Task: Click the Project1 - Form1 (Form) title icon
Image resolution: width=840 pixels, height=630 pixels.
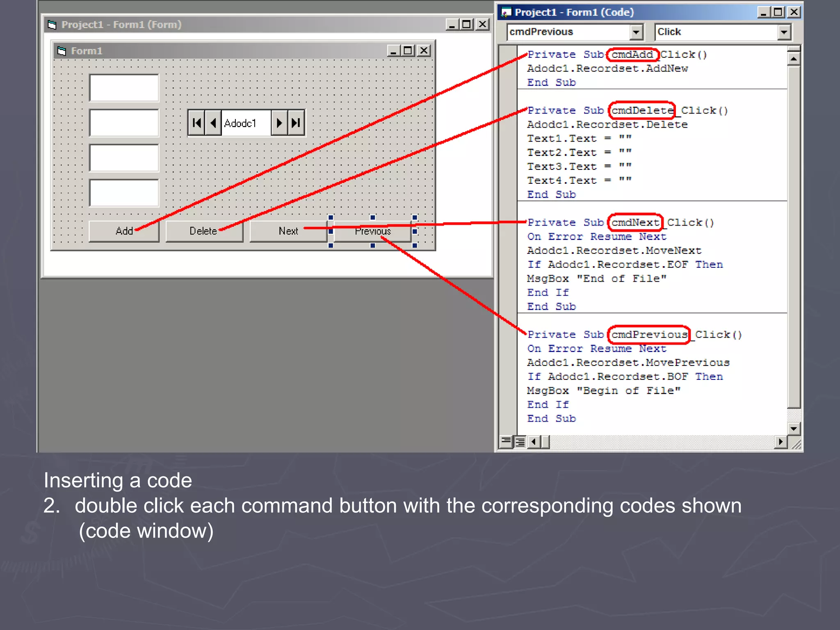Action: (52, 25)
